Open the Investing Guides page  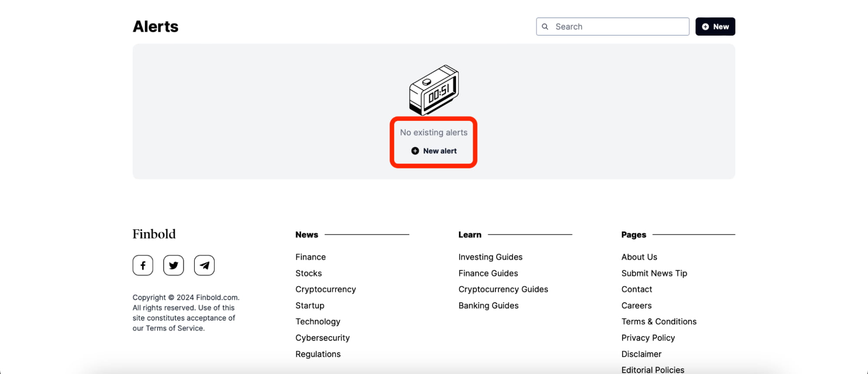click(490, 257)
